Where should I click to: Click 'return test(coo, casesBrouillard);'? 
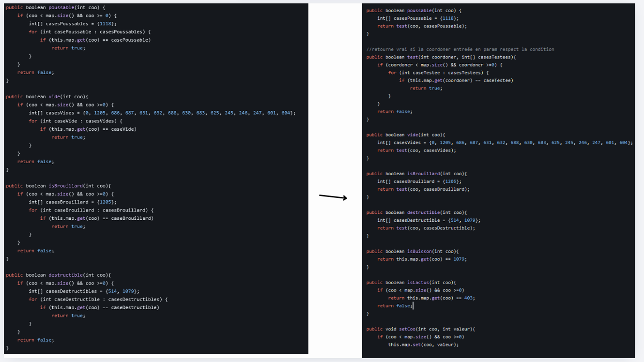coord(423,189)
